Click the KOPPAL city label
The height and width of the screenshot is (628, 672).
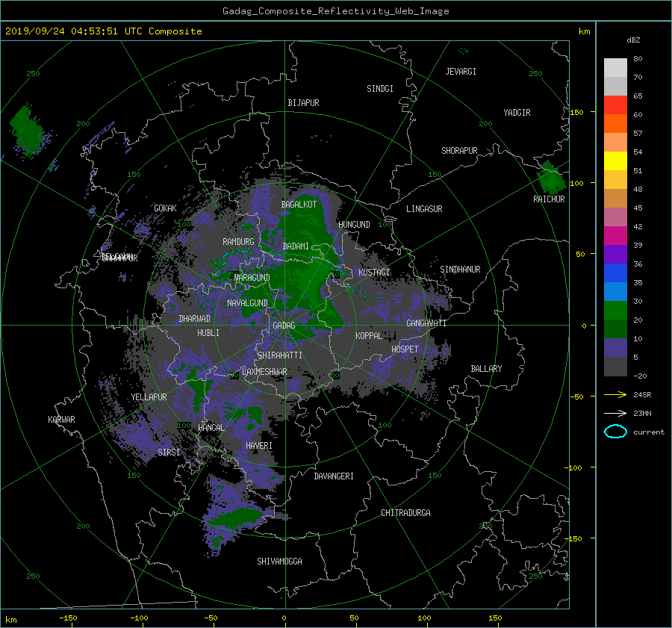369,335
